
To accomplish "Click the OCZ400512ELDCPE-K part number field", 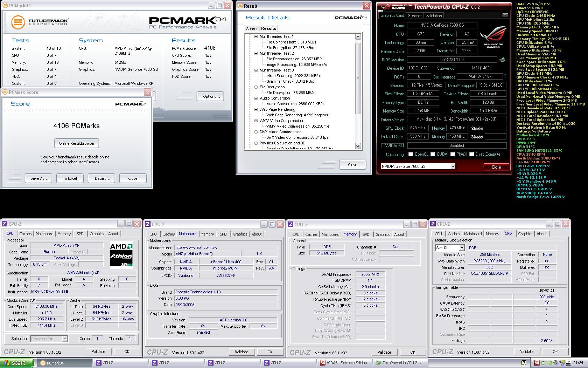I will click(489, 273).
